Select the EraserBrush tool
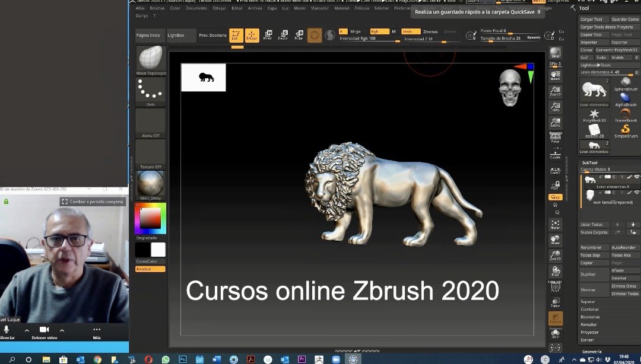Screen dimensions: 641x364 coord(626,113)
